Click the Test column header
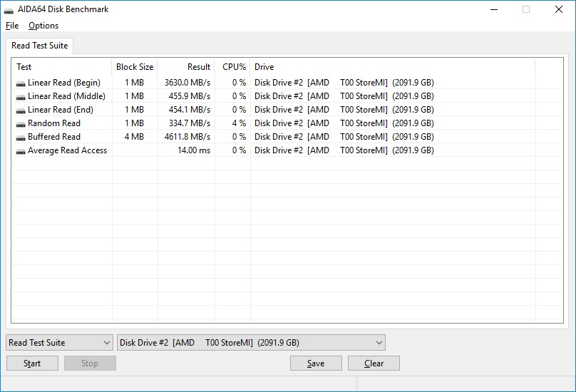Viewport: 576px width, 392px height. pos(62,67)
